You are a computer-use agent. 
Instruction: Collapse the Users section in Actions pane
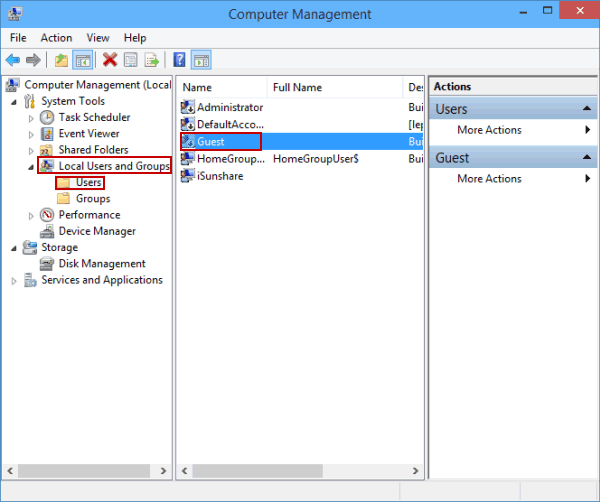[x=587, y=109]
